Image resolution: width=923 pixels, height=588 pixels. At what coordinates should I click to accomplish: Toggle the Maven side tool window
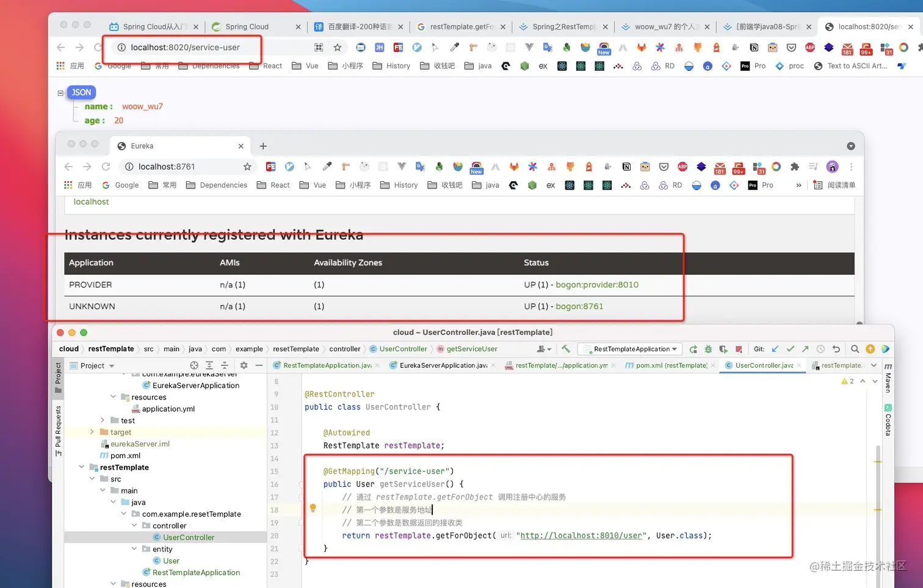tap(888, 379)
